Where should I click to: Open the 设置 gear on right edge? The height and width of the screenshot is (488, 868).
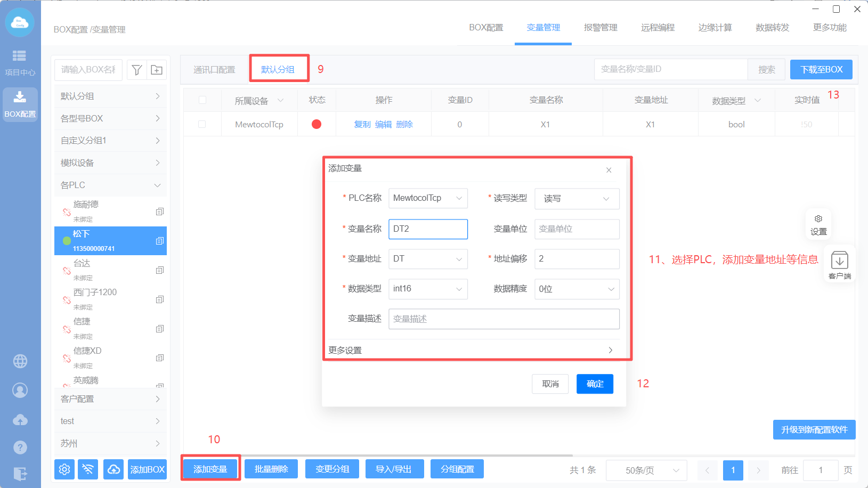point(818,224)
